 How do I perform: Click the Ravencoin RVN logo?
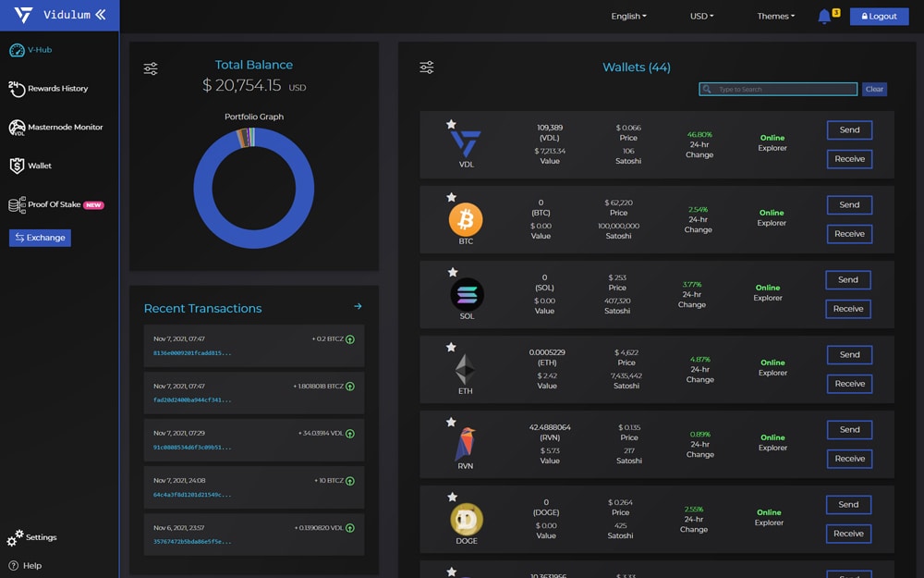click(x=465, y=444)
